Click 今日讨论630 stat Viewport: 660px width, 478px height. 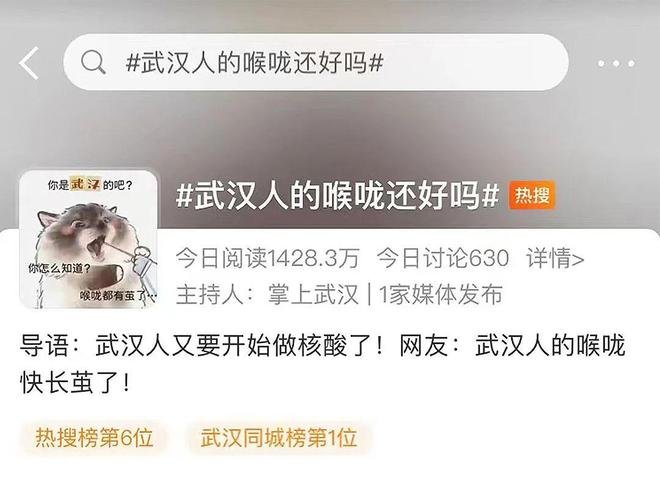pyautogui.click(x=443, y=258)
